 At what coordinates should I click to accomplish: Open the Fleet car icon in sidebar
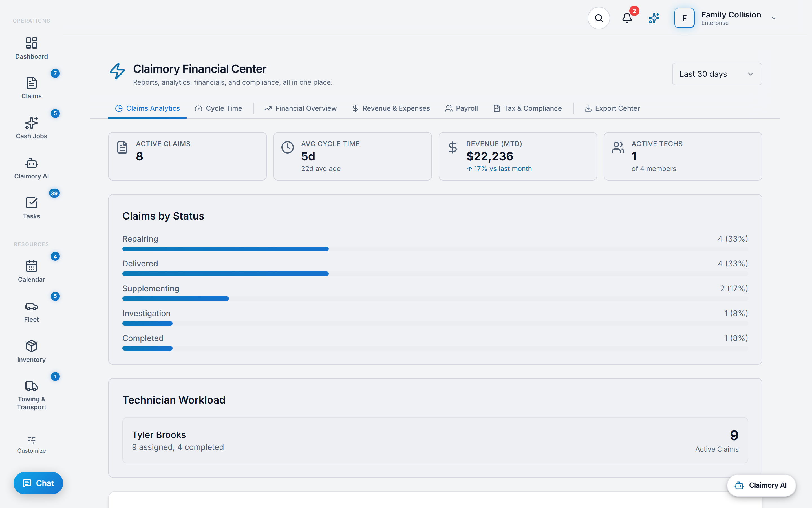coord(32,306)
